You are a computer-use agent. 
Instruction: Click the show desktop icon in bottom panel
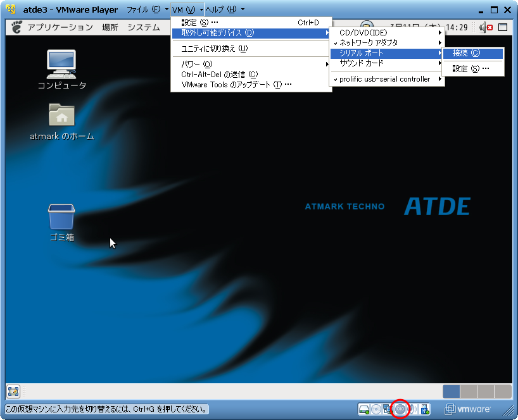(13, 392)
